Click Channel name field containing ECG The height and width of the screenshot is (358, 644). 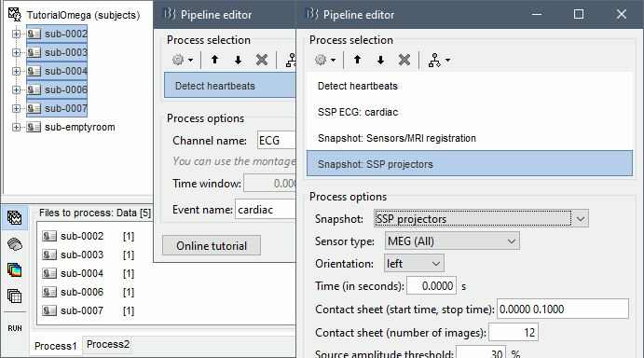click(277, 141)
